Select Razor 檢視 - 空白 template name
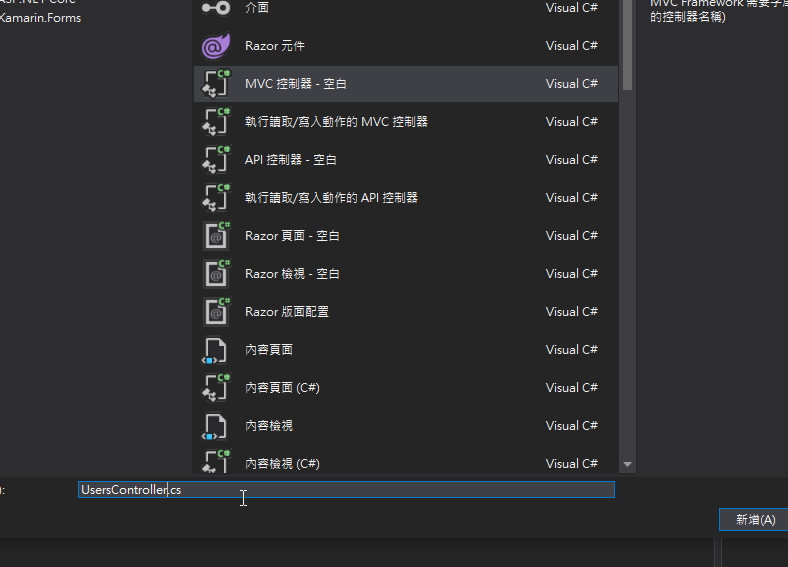788x567 pixels. pyautogui.click(x=292, y=274)
